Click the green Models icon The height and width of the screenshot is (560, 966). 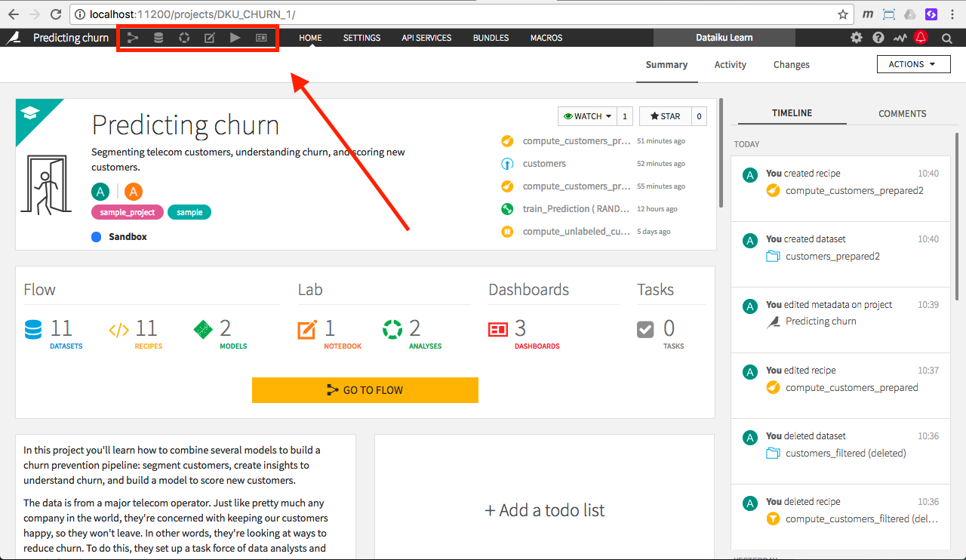point(202,330)
